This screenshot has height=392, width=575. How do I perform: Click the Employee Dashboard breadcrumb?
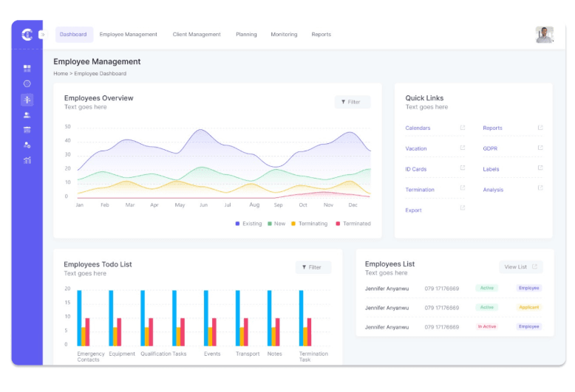tap(100, 74)
